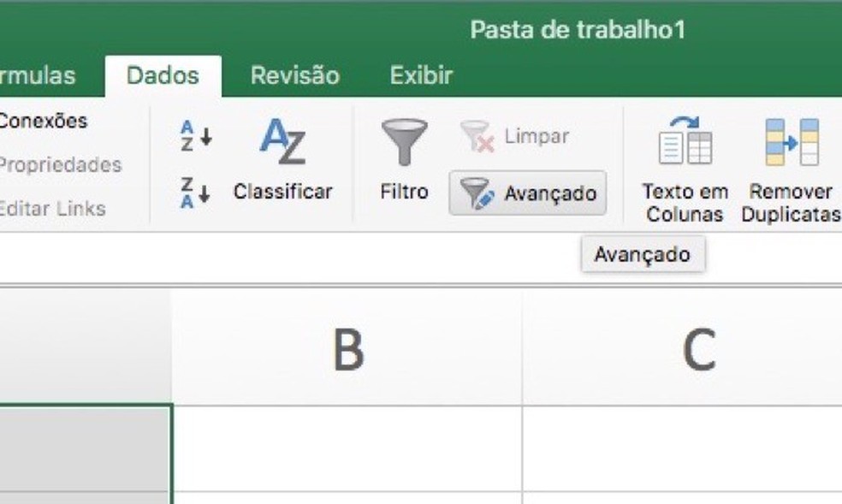842x504 pixels.
Task: Click the empty cell under column C
Action: click(682, 448)
